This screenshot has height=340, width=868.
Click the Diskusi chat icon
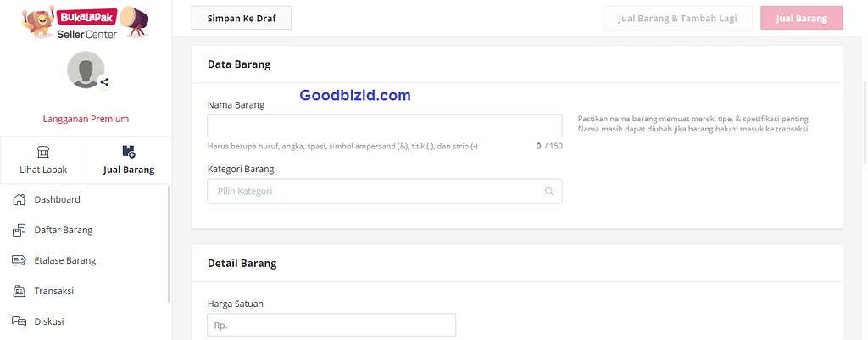tap(19, 321)
